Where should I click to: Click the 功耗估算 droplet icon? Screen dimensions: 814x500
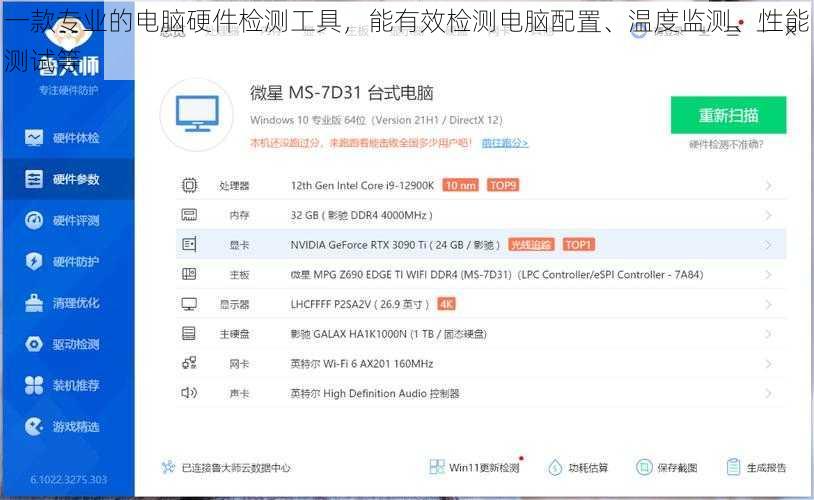coord(555,467)
